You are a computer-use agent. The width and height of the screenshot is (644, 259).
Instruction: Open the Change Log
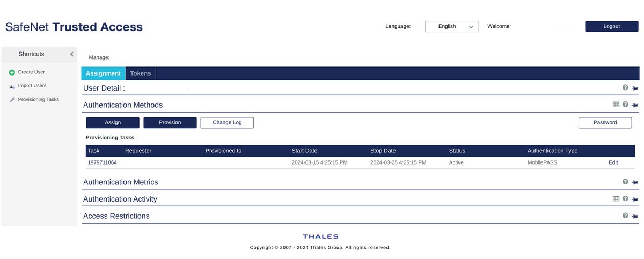[x=227, y=123]
